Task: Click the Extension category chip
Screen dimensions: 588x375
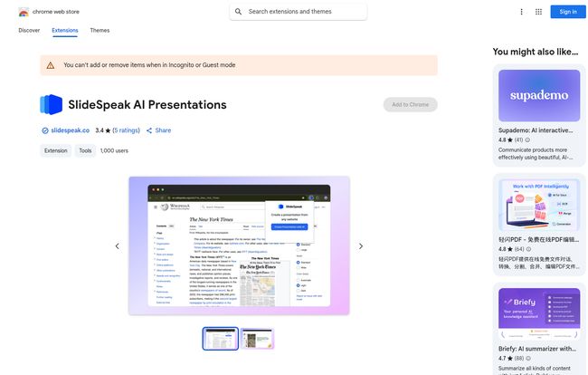Action: (55, 151)
